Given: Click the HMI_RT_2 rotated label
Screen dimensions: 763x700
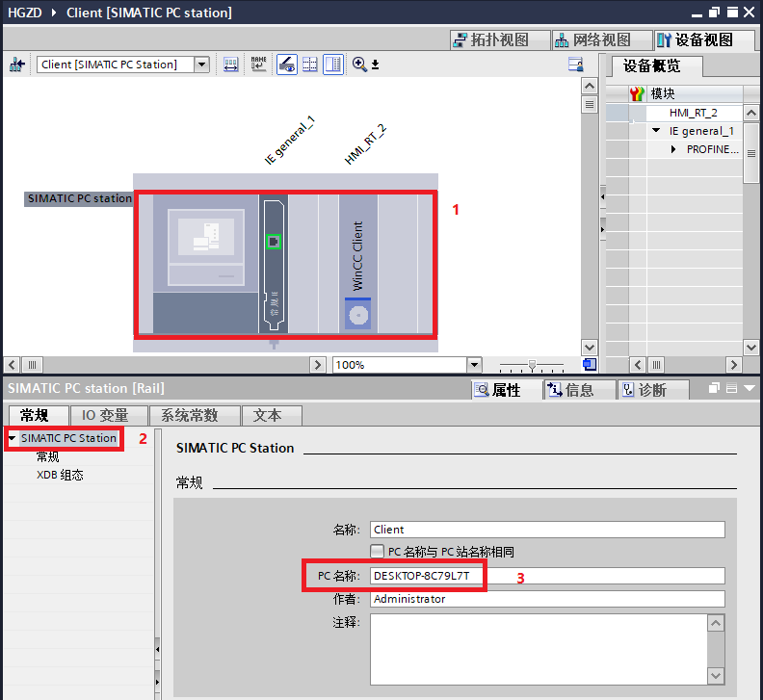Looking at the screenshot, I should tap(365, 144).
